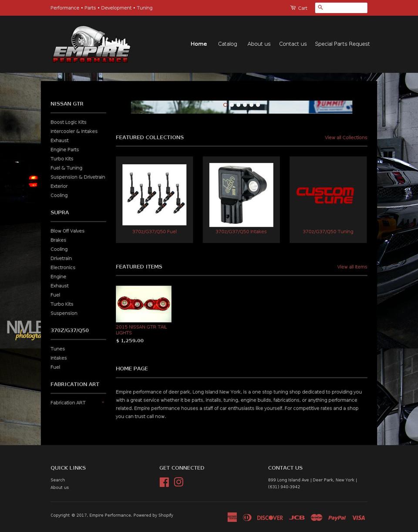This screenshot has width=418, height=532.
Task: Open the Contact us menu item
Action: tap(293, 44)
